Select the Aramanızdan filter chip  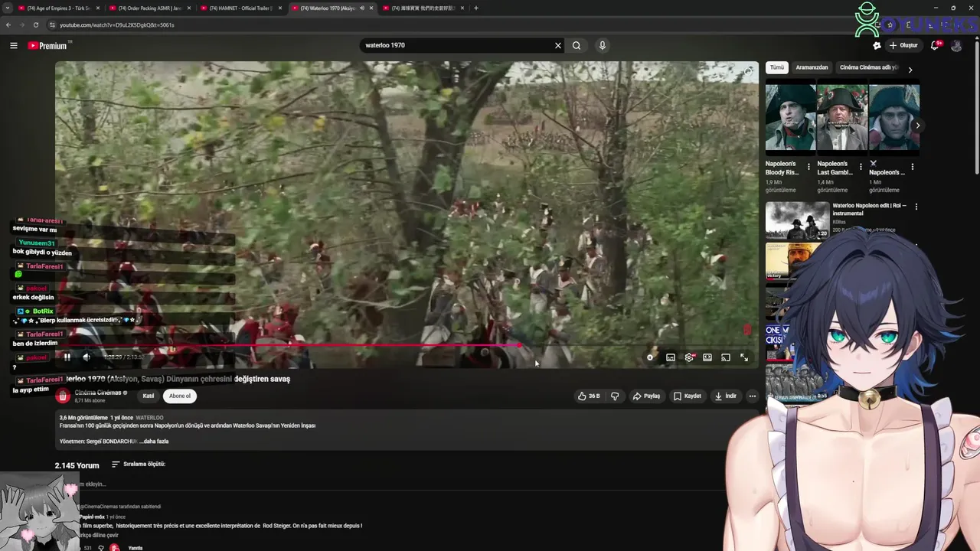click(x=812, y=67)
